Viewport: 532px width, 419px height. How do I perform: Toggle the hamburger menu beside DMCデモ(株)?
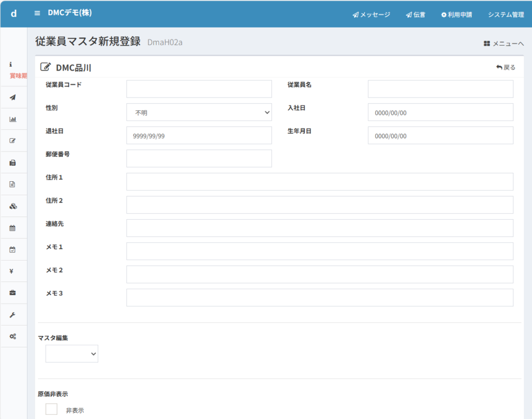[37, 13]
